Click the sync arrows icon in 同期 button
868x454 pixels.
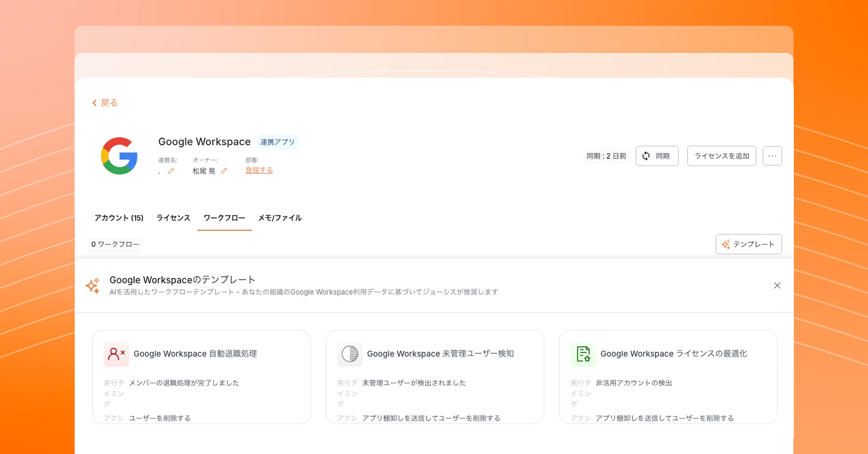tap(646, 156)
